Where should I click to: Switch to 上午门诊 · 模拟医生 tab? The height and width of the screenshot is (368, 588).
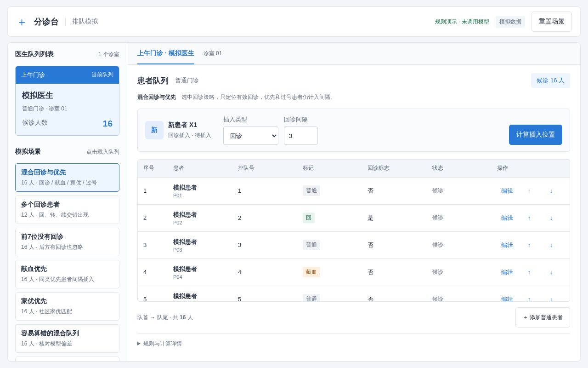click(x=166, y=53)
